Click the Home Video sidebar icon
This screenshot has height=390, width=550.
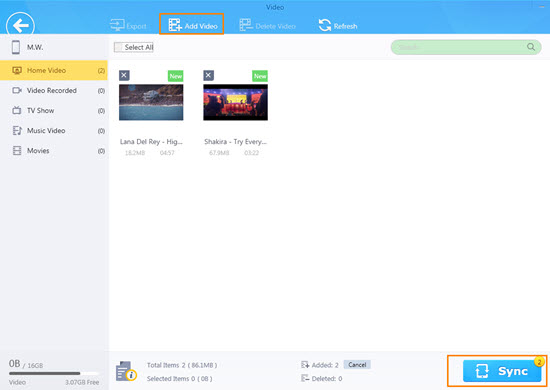pyautogui.click(x=17, y=70)
